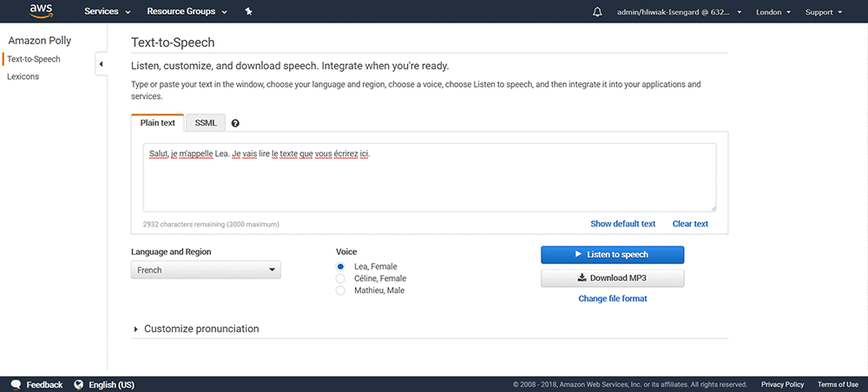Click the Download MP3 button

[x=612, y=278]
